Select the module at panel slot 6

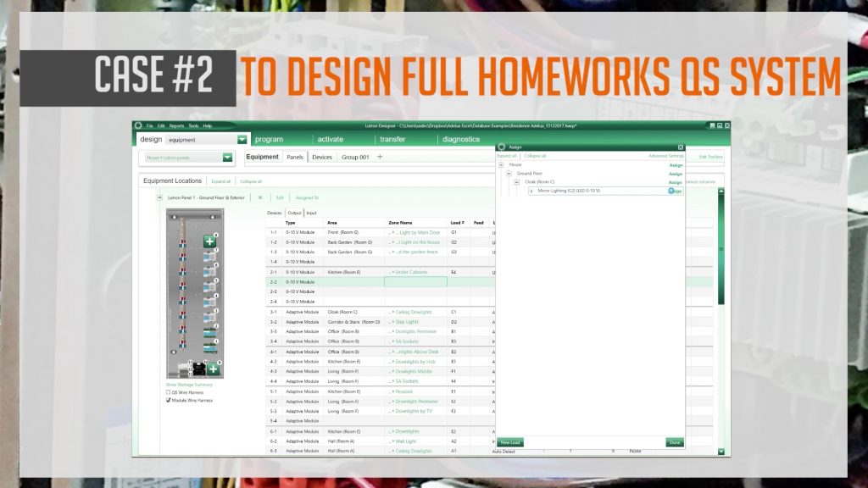209,272
